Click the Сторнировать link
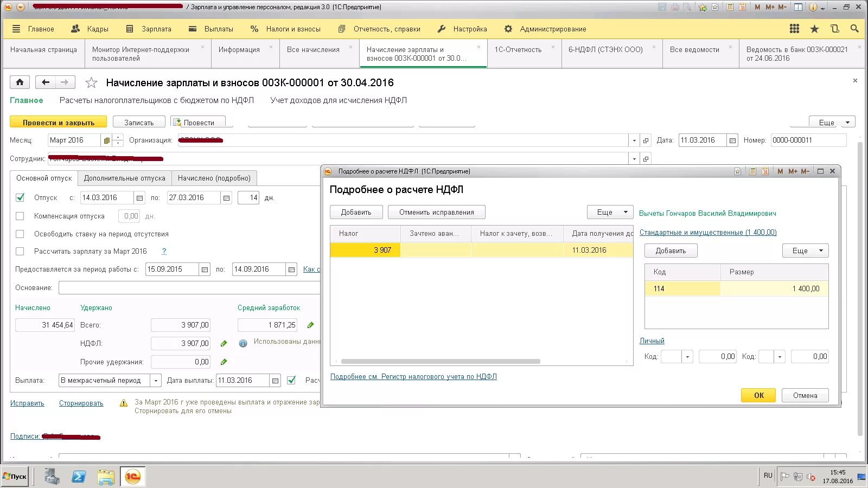The height and width of the screenshot is (488, 868). point(81,403)
